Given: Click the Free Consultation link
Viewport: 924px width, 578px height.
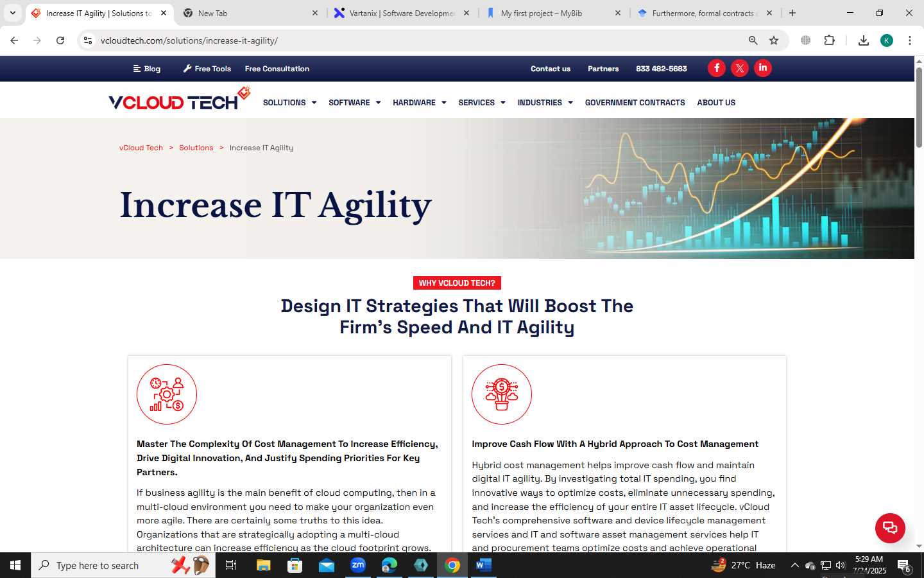Looking at the screenshot, I should [277, 69].
